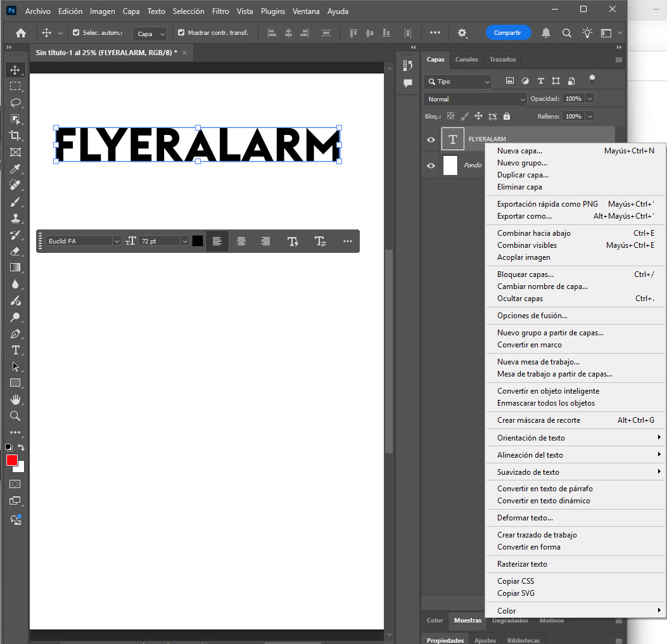Activate the Hand tool

point(15,399)
